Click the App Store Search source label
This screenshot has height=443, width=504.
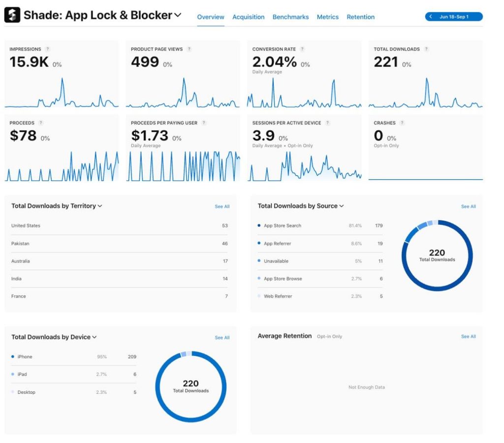(x=283, y=225)
